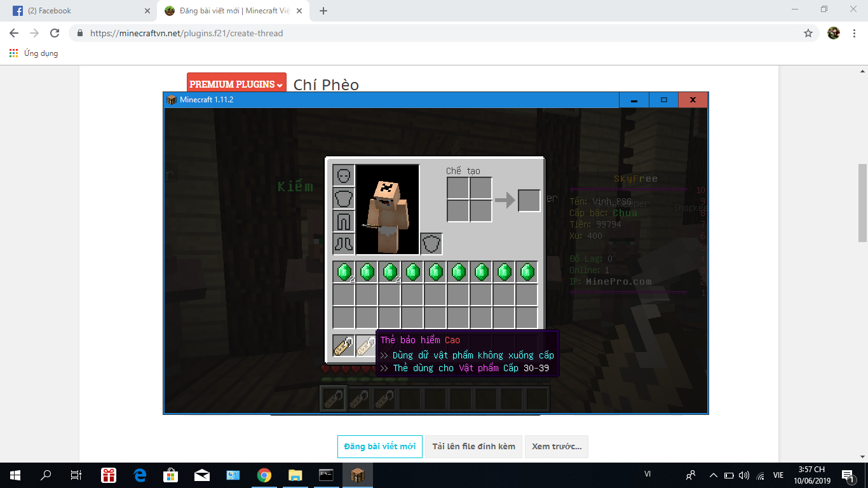The image size is (868, 488).
Task: Switch the VIE input language
Action: click(778, 475)
